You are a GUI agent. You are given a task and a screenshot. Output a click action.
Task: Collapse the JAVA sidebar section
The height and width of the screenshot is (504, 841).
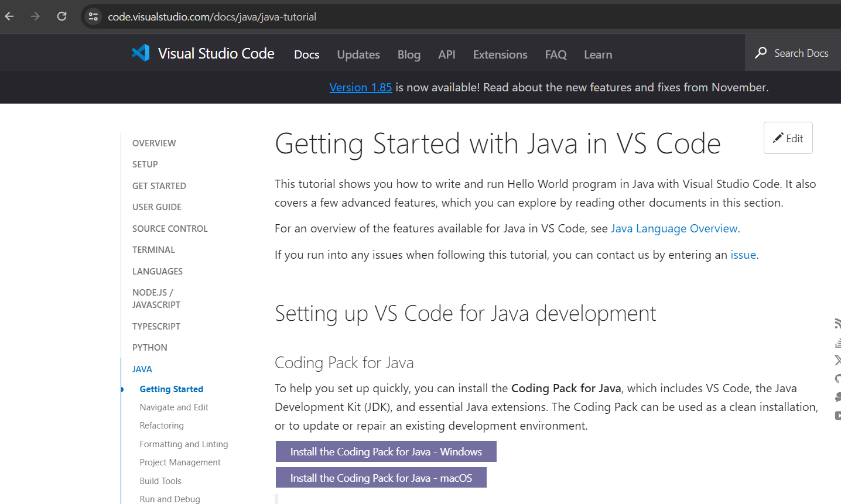[142, 369]
